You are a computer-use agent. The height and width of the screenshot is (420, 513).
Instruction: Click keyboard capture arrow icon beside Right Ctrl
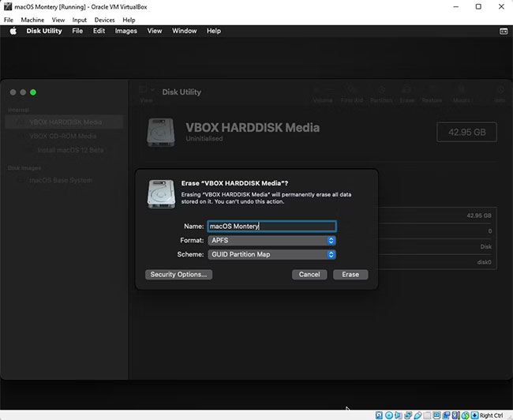click(x=474, y=415)
